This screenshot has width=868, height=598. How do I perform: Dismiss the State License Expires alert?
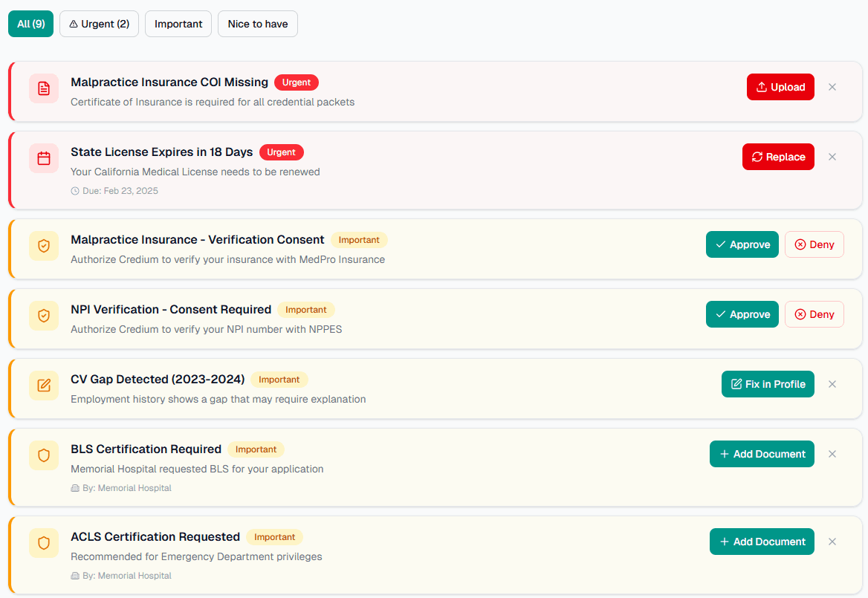point(832,157)
